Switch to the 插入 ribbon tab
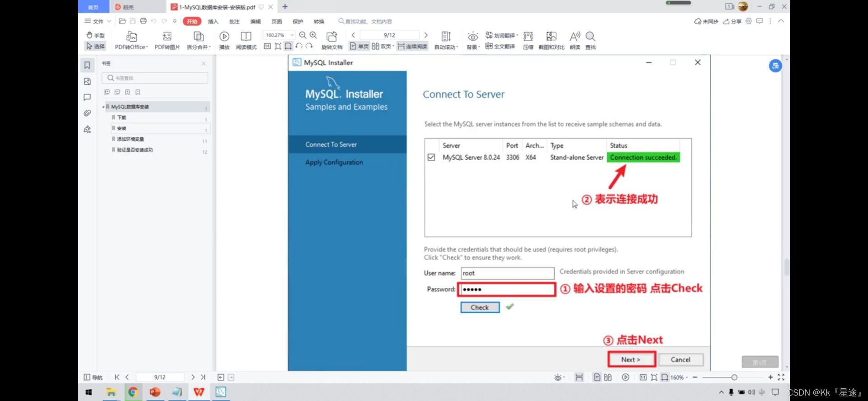Screen dimensions: 868x401 pos(213,21)
